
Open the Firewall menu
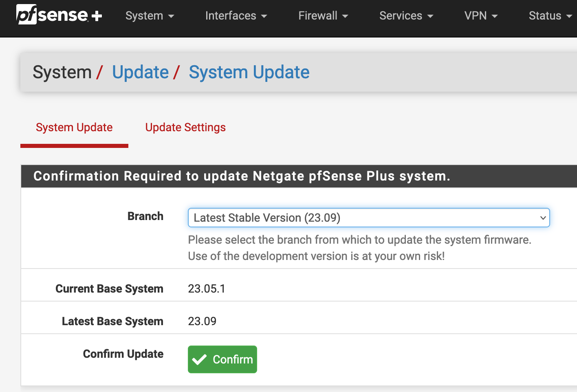coord(323,16)
